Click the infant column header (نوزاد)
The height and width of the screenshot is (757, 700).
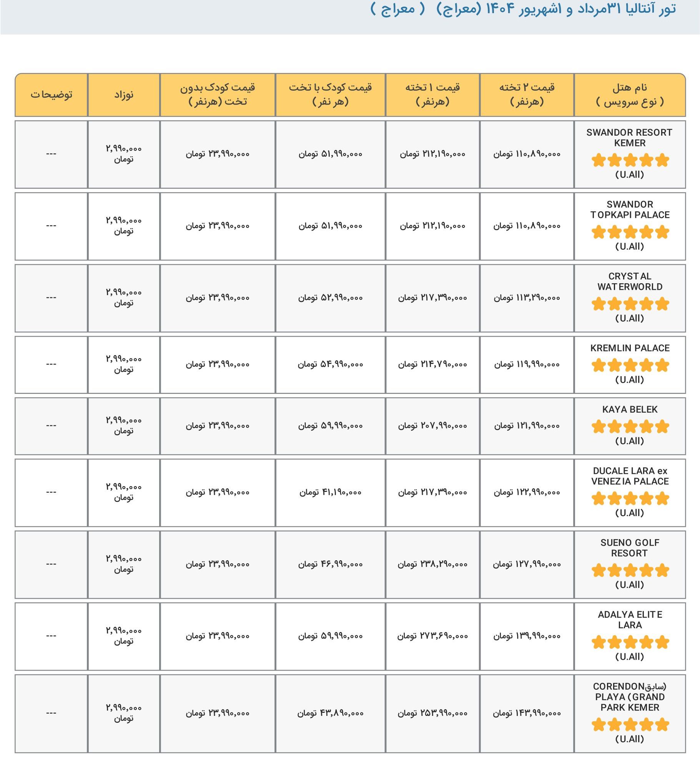point(124,95)
